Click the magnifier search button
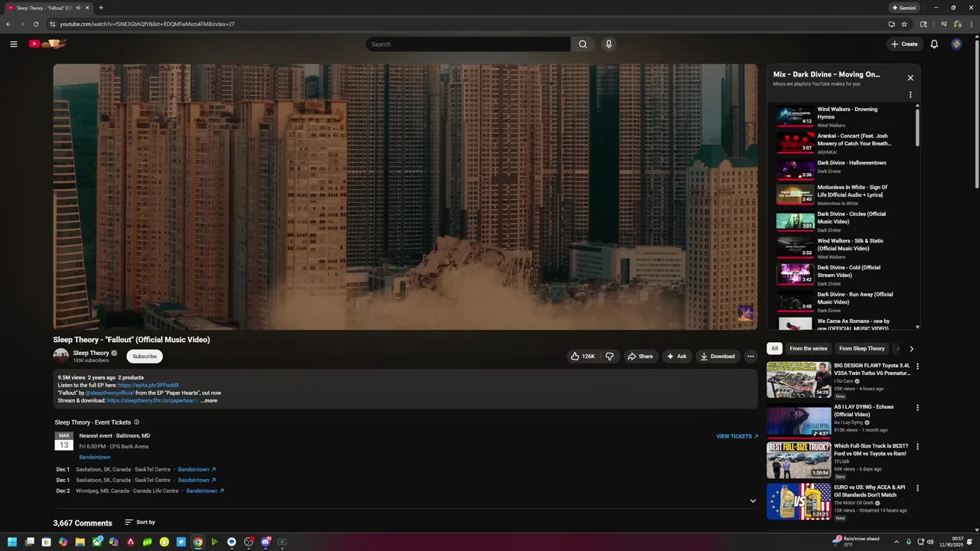980x551 pixels. (x=583, y=44)
